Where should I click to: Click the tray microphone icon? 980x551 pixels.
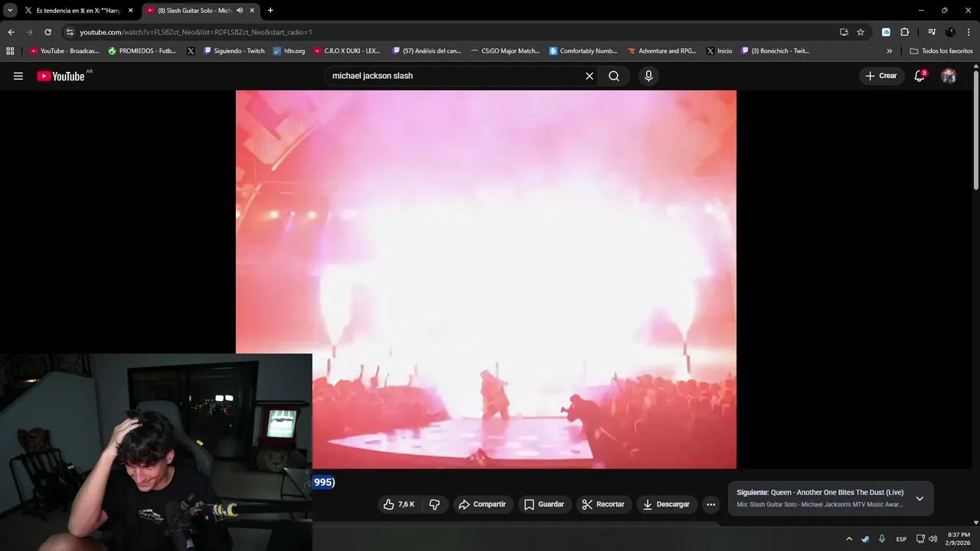click(x=882, y=539)
